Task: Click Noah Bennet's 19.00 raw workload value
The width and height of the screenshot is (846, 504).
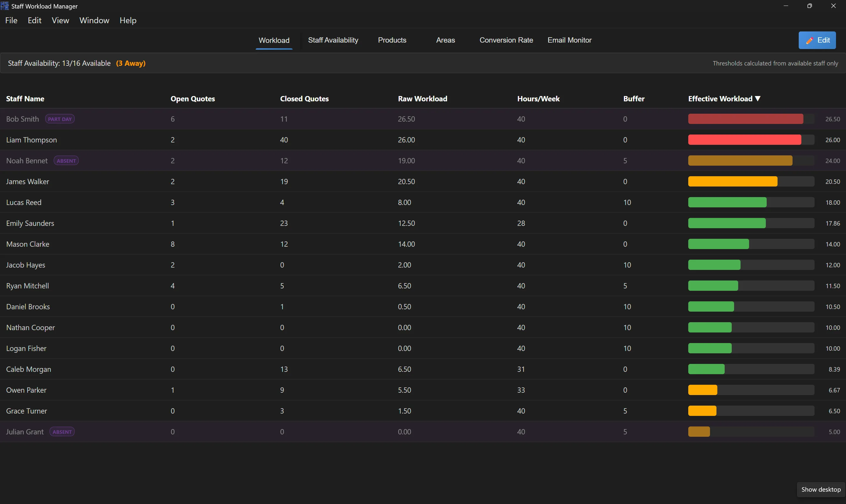Action: tap(407, 161)
